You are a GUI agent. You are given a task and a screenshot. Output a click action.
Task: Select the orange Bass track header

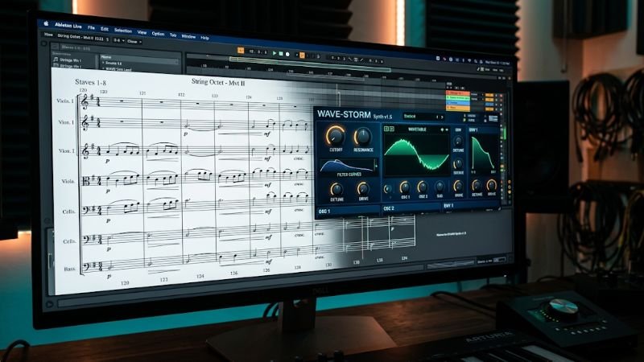[x=457, y=108]
